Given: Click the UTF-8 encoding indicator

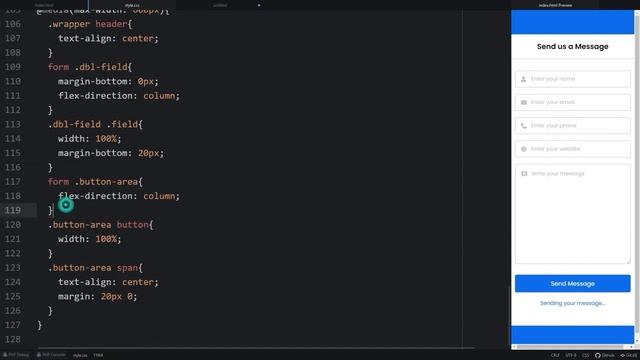Looking at the screenshot, I should 571,356.
